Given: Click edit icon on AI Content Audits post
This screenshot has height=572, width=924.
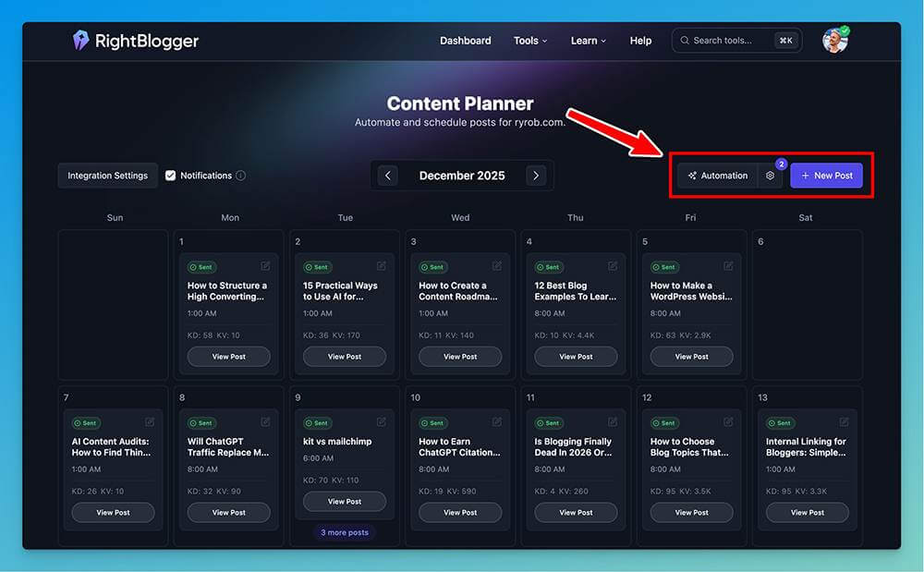Looking at the screenshot, I should 150,422.
